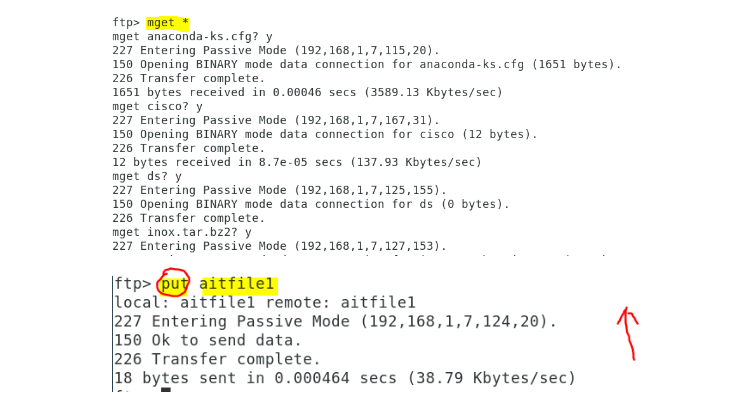747x407 pixels.
Task: Click Passive Mode line ending 115,20
Action: tap(276, 51)
